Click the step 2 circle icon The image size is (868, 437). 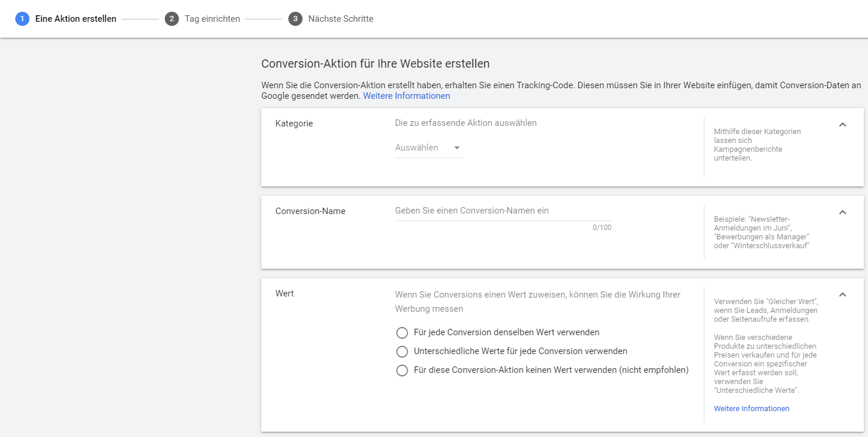(172, 19)
